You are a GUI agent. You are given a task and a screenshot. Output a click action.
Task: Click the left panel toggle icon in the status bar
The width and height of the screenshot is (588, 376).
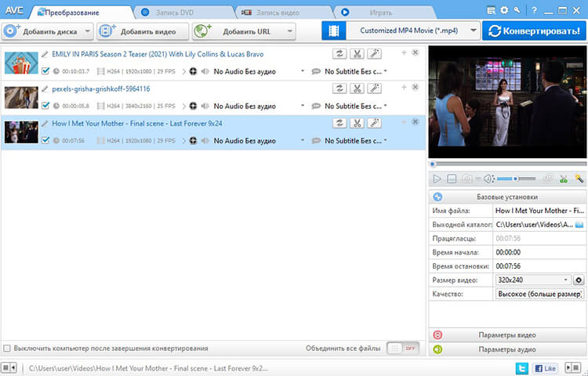pyautogui.click(x=9, y=367)
